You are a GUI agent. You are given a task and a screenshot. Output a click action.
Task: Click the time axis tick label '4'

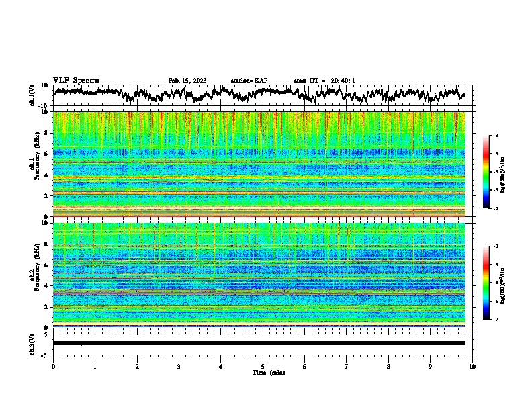tap(221, 367)
